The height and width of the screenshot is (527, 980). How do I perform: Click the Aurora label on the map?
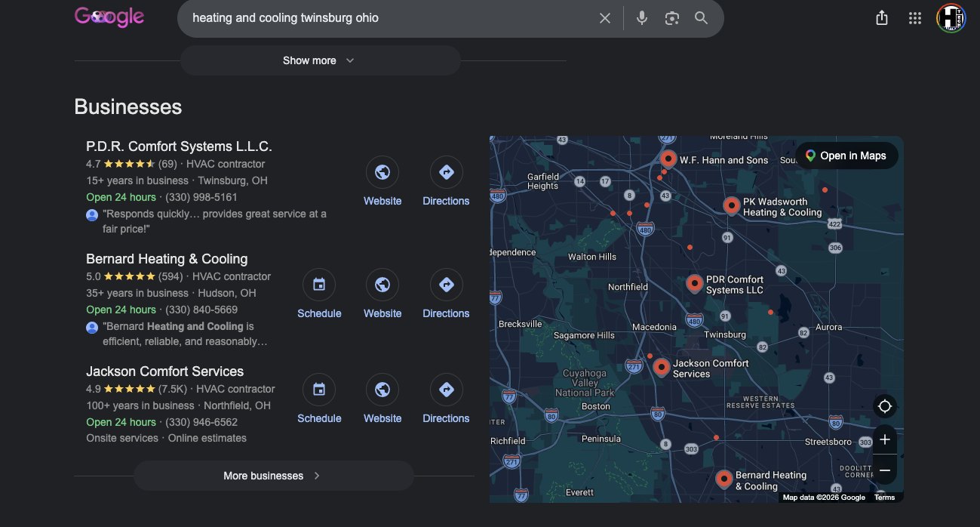[x=828, y=327]
